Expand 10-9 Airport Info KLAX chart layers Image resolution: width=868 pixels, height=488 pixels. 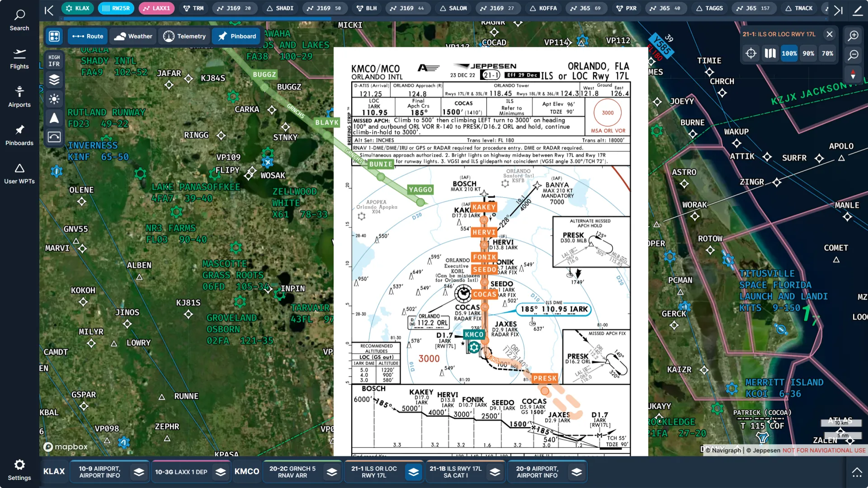[139, 472]
